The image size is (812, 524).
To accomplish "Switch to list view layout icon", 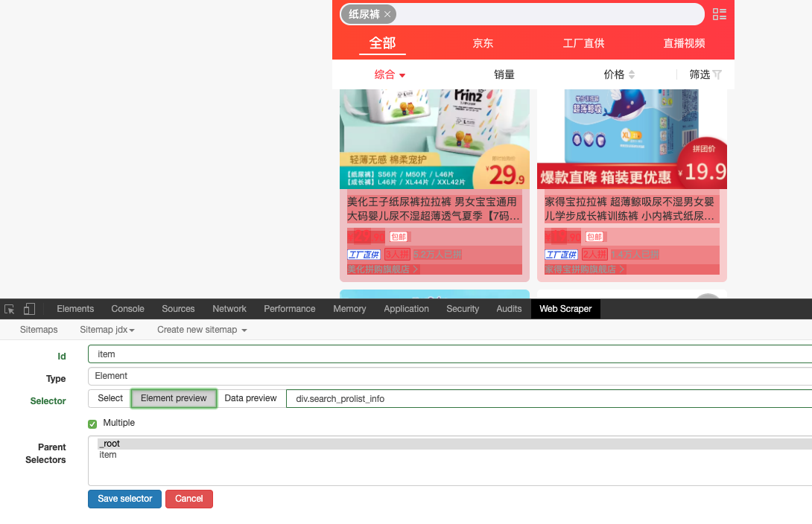I will [x=720, y=14].
